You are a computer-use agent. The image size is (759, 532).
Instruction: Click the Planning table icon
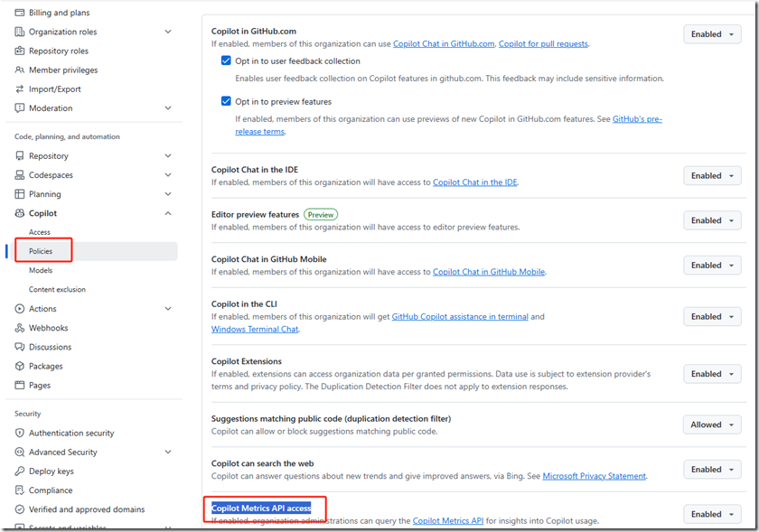pos(19,194)
